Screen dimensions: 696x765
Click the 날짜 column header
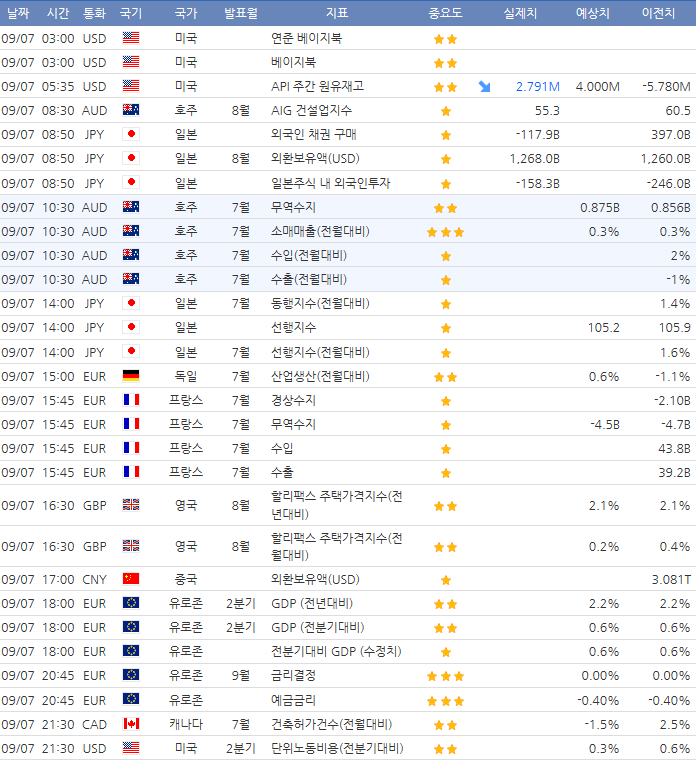pyautogui.click(x=18, y=13)
